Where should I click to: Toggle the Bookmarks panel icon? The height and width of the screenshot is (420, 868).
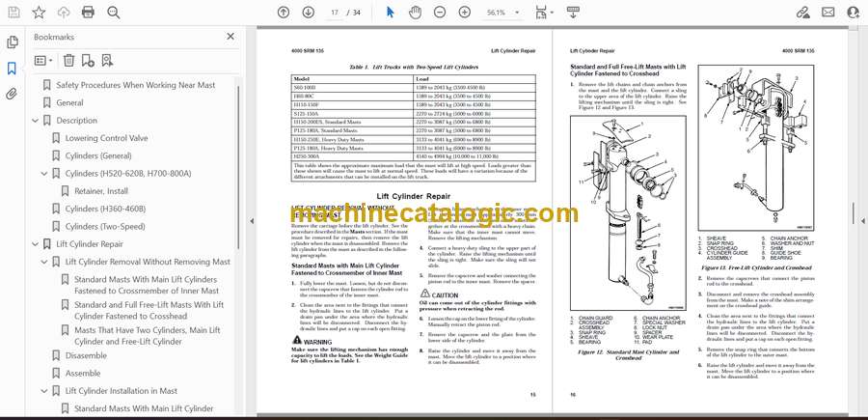[13, 69]
